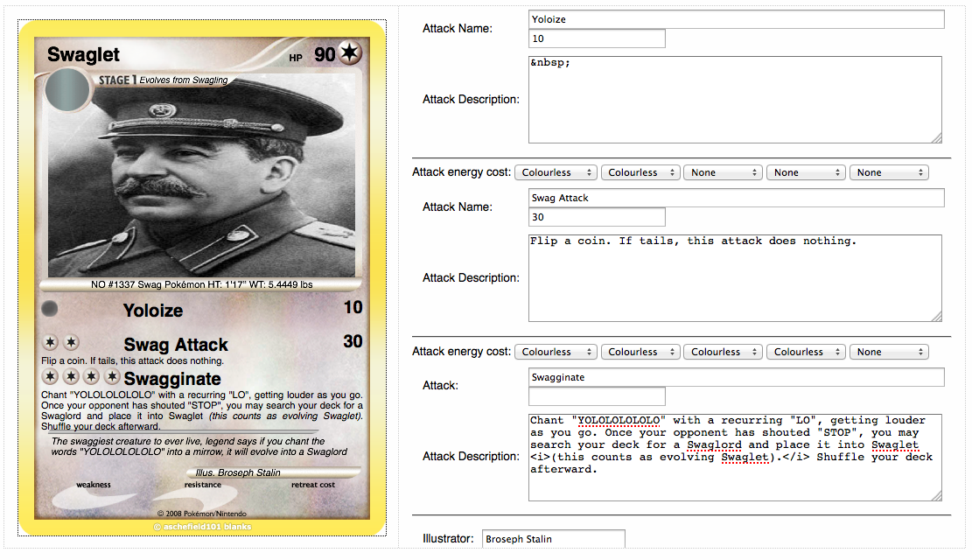Click the 'resistance' label on card

click(203, 485)
